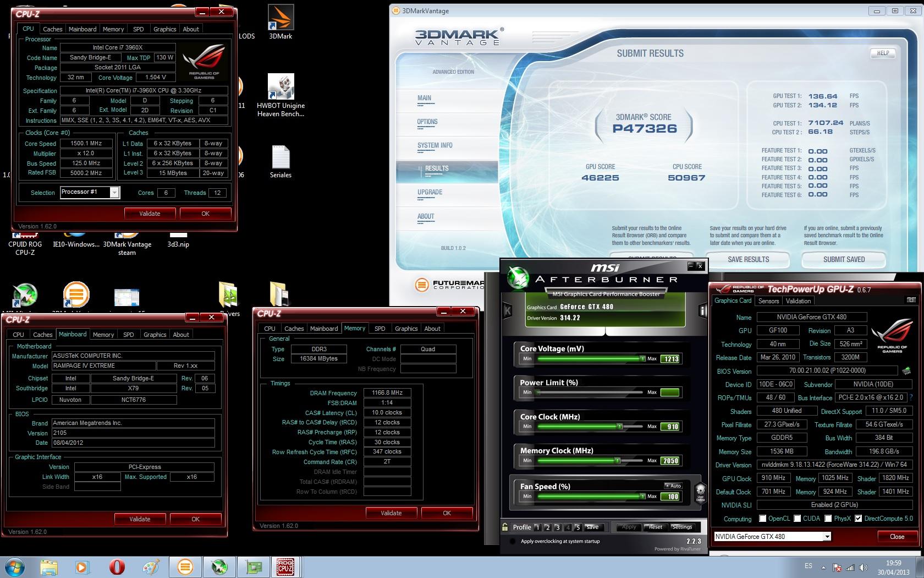Toggle the CUDA checkbox in GPU-Z
The height and width of the screenshot is (578, 924).
click(x=797, y=519)
